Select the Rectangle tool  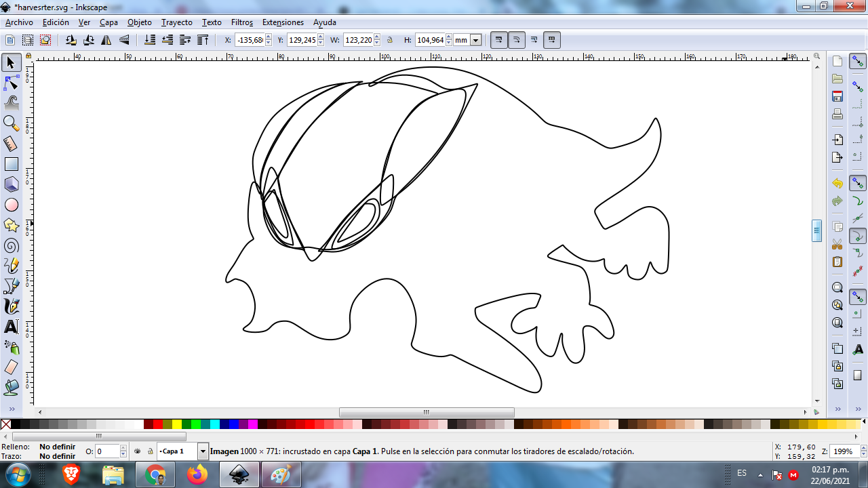(11, 164)
